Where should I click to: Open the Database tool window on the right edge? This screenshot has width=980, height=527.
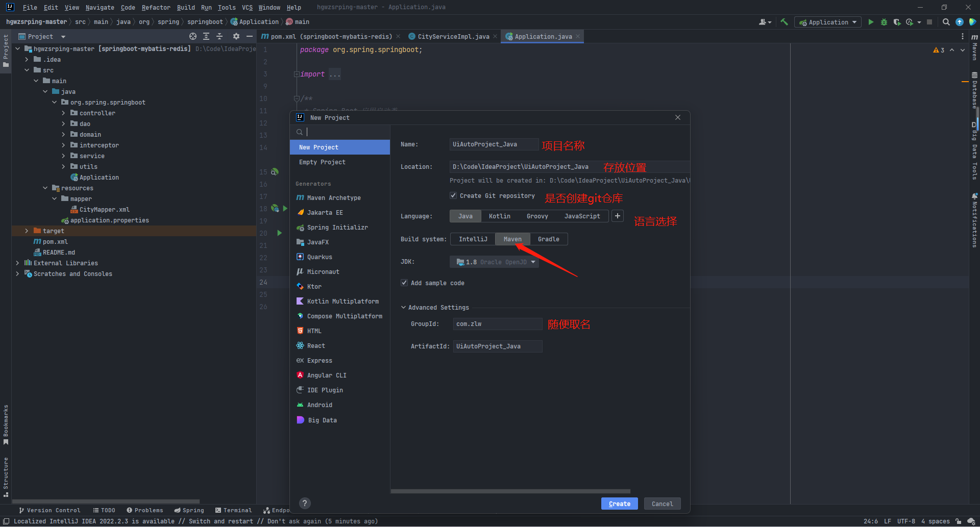[x=974, y=90]
